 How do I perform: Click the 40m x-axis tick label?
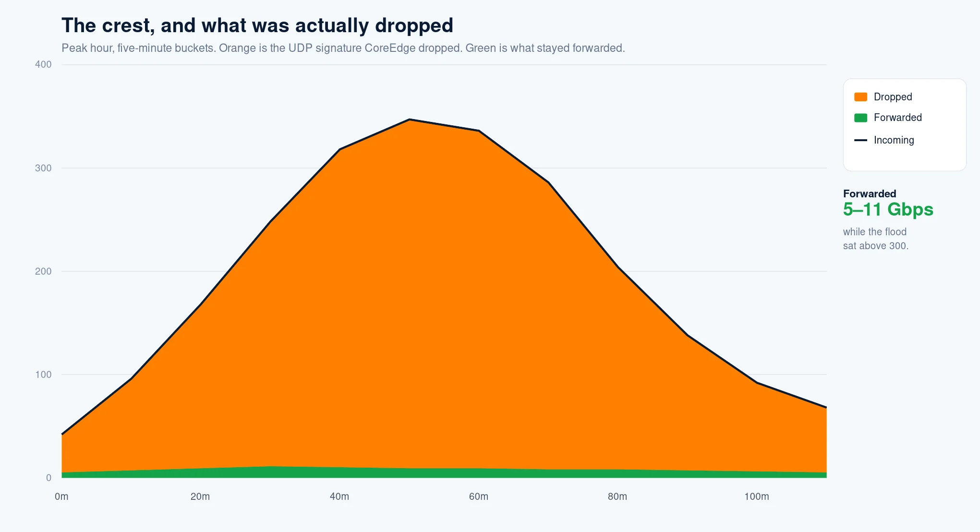coord(339,496)
